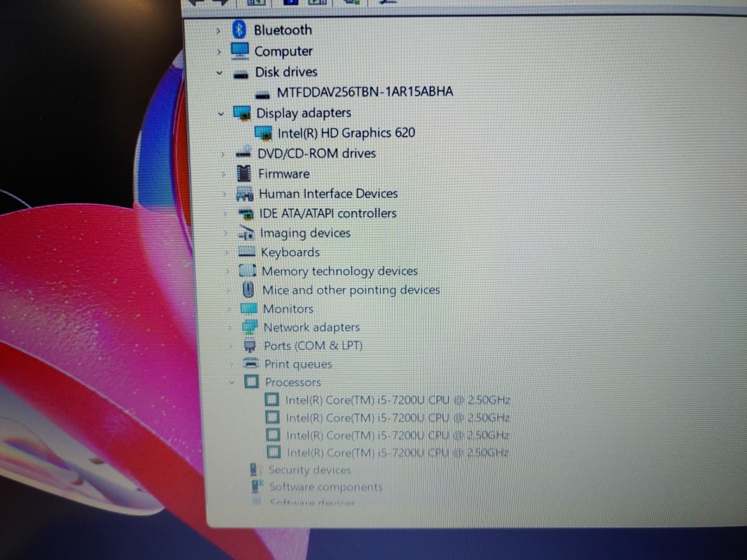747x560 pixels.
Task: Click the DVD/CD-ROM drives icon
Action: coord(243,153)
